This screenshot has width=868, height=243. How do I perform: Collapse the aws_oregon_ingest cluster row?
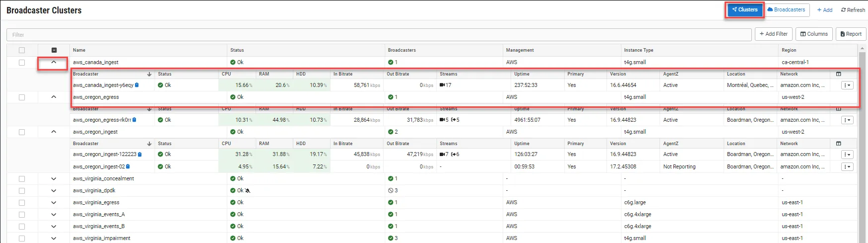click(x=54, y=132)
